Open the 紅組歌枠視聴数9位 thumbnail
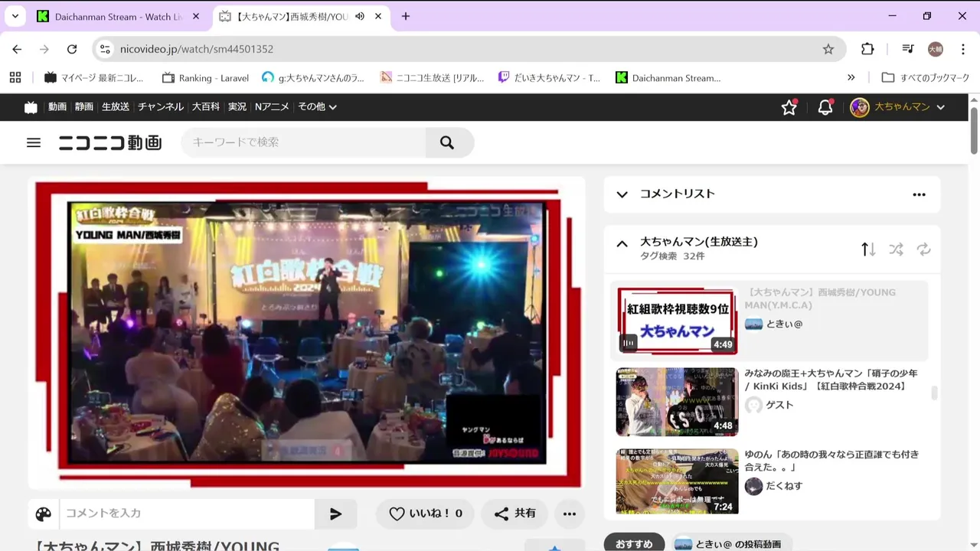 [x=678, y=321]
